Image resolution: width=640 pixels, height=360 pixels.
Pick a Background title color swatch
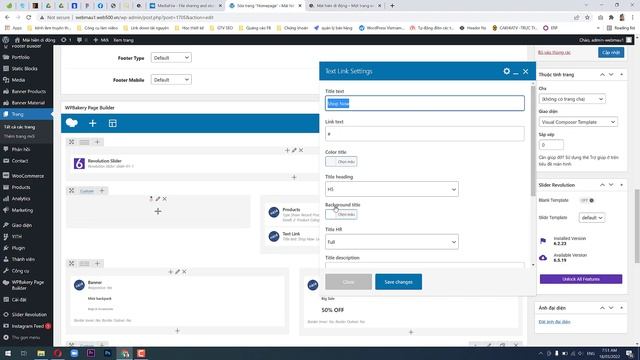[341, 214]
